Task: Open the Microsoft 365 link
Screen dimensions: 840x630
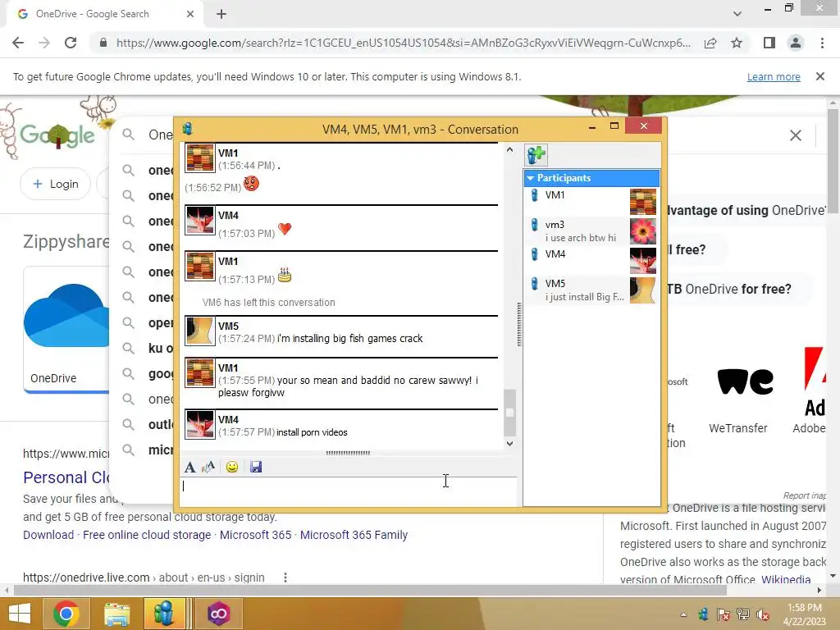Action: coord(256,535)
